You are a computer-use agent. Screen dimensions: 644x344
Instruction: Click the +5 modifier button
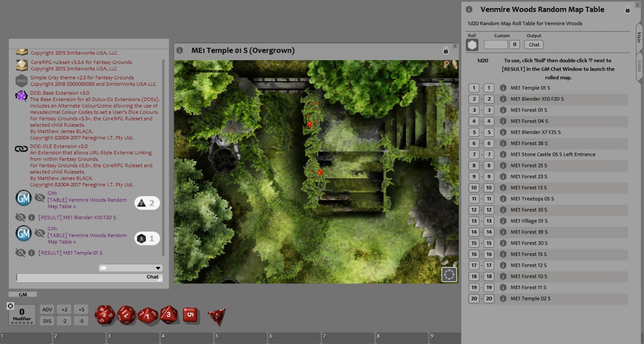80,309
